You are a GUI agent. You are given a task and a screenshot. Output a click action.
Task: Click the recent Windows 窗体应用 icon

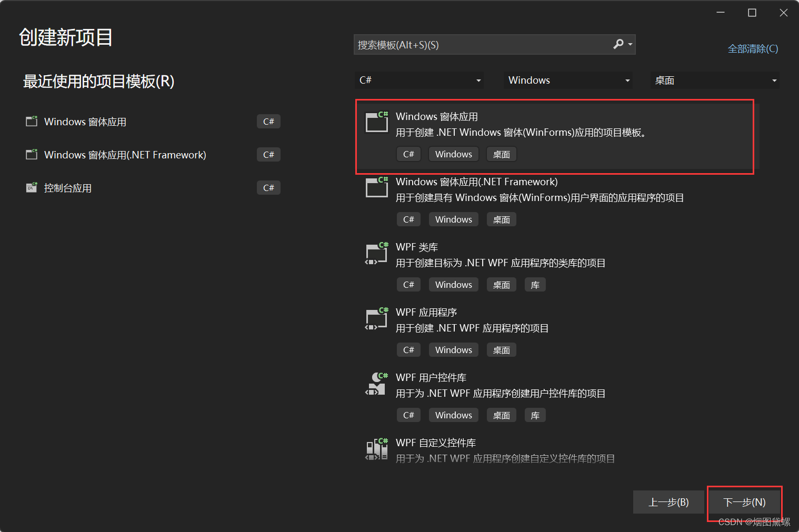(x=32, y=121)
